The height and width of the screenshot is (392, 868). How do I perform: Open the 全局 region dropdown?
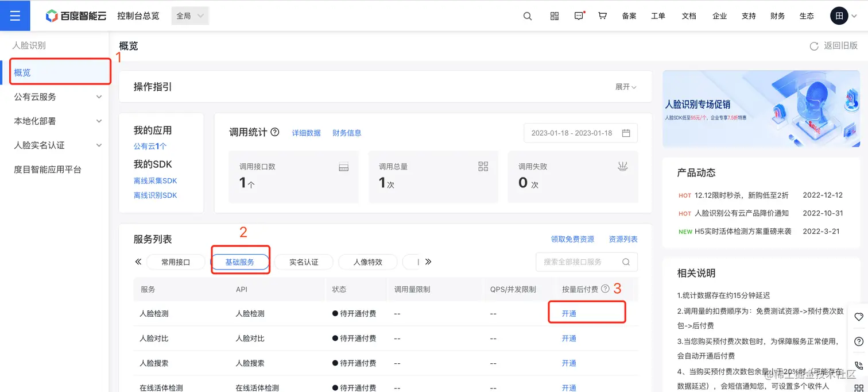pyautogui.click(x=190, y=16)
